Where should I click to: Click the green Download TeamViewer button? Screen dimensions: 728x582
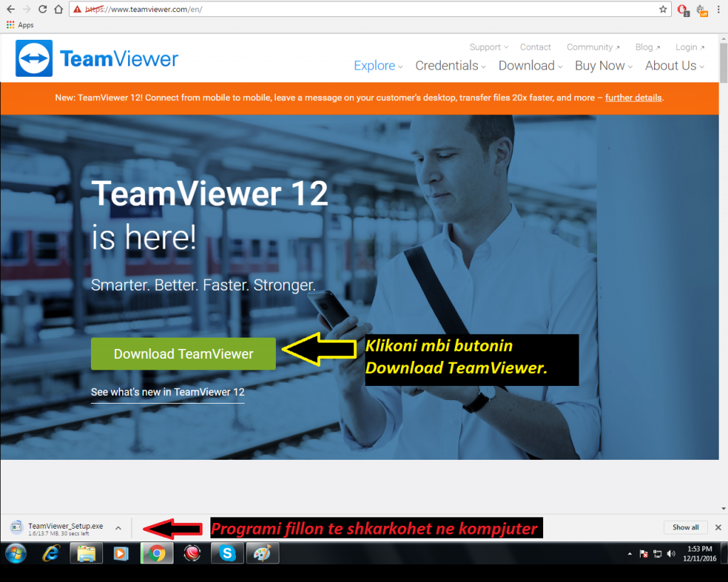pos(183,354)
